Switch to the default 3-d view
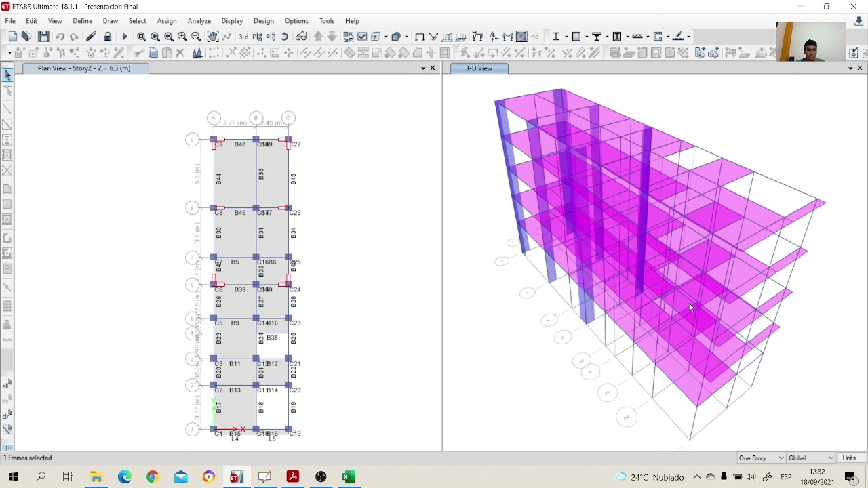This screenshot has height=488, width=868. (243, 37)
